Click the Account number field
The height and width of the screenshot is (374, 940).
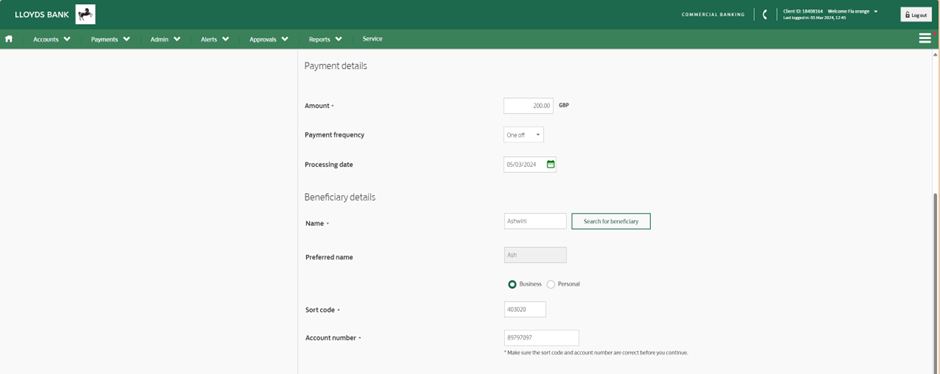[x=542, y=337]
